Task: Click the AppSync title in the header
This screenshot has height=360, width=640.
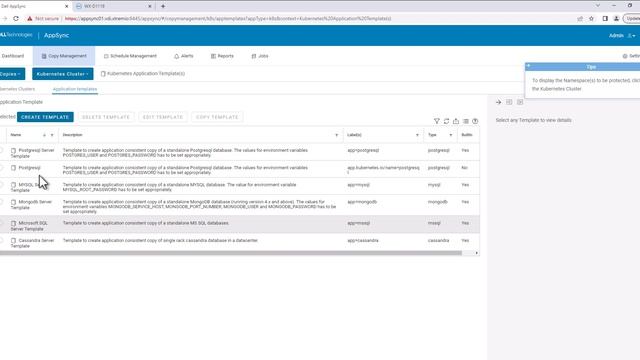Action: (56, 36)
